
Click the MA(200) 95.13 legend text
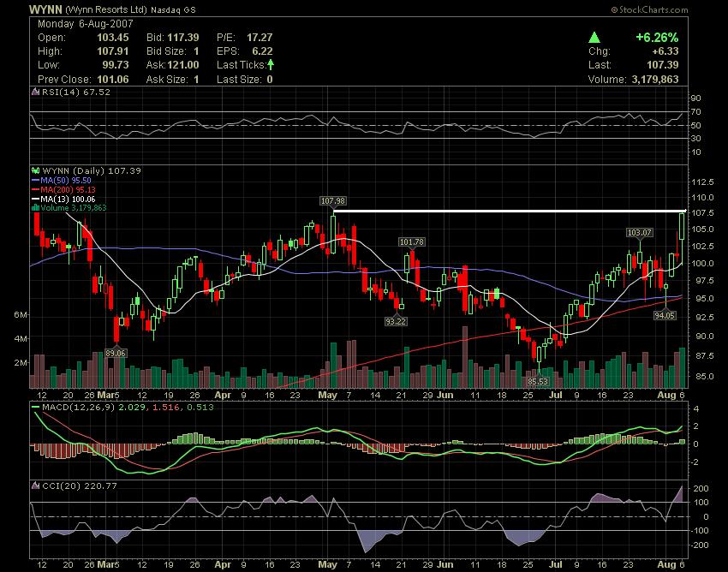pos(68,189)
